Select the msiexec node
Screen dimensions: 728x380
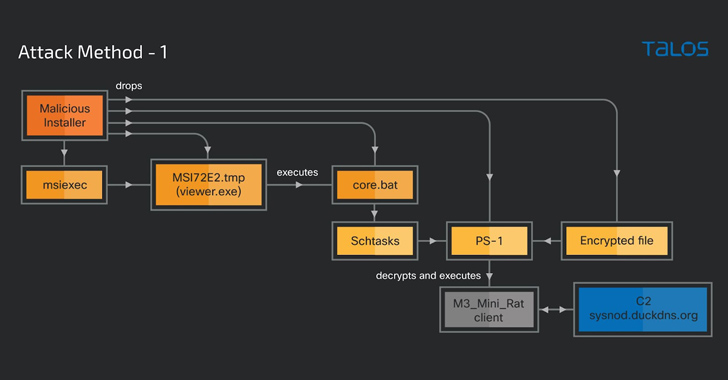[x=64, y=185]
